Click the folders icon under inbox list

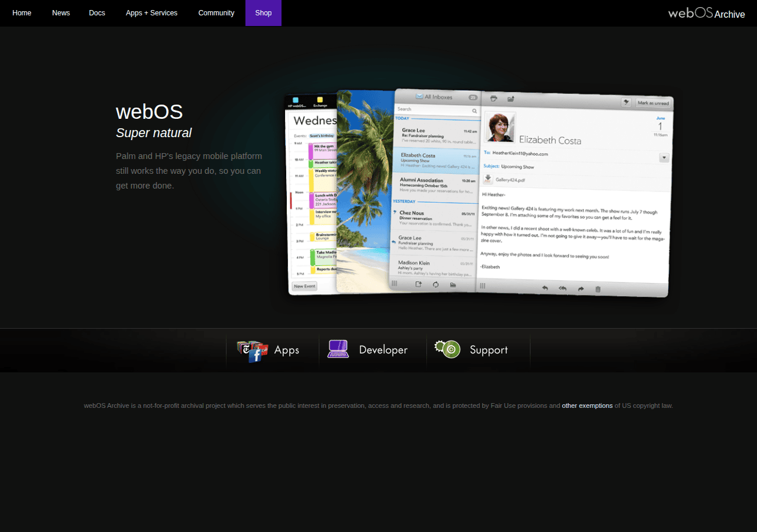click(453, 285)
